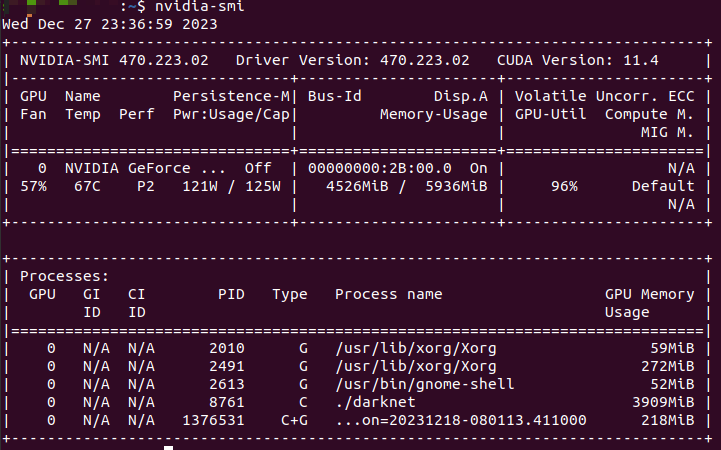Click total memory '5936MiB'

click(456, 186)
